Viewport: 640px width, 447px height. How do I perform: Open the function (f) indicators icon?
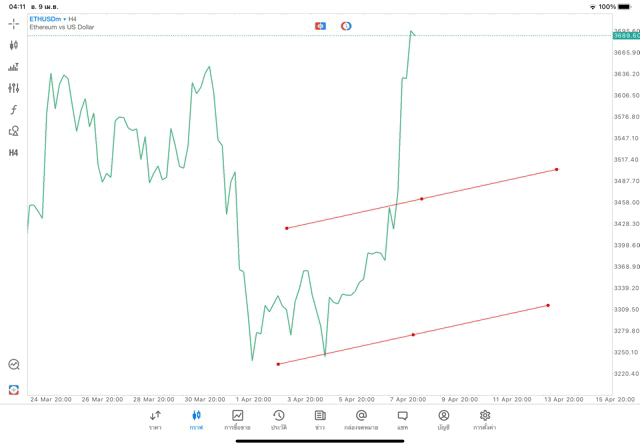pos(14,110)
